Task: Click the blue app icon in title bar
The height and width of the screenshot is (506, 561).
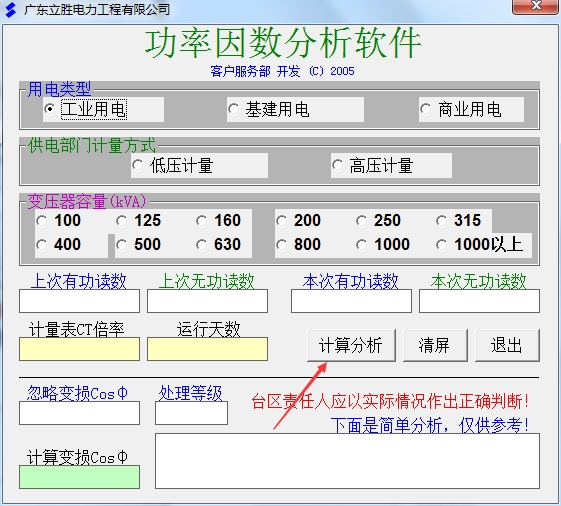Action: 11,10
